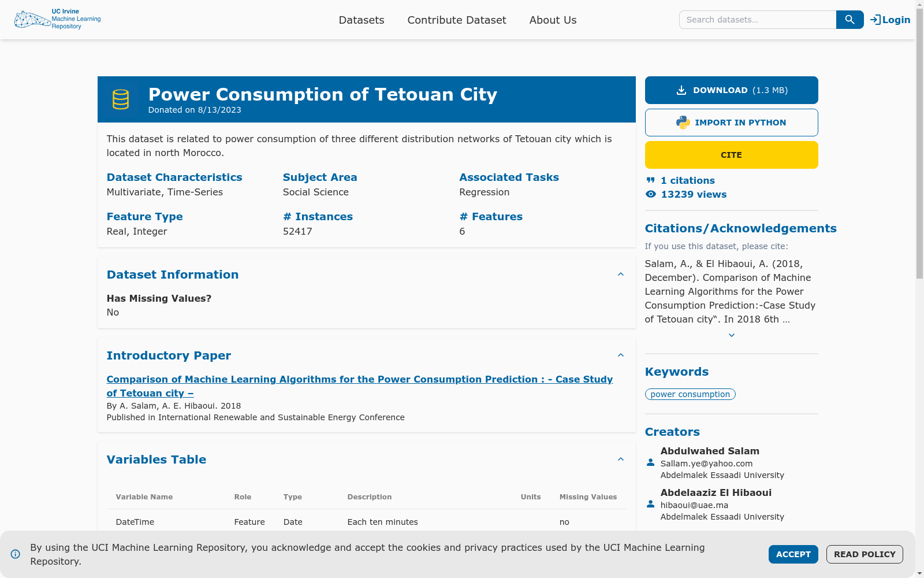Download the dataset (1.3 MB)
This screenshot has width=924, height=578.
click(x=732, y=90)
